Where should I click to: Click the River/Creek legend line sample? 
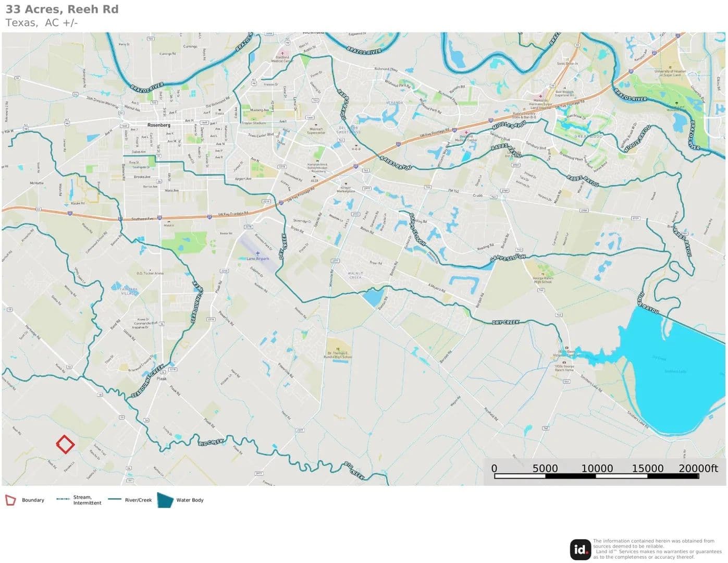[x=115, y=499]
